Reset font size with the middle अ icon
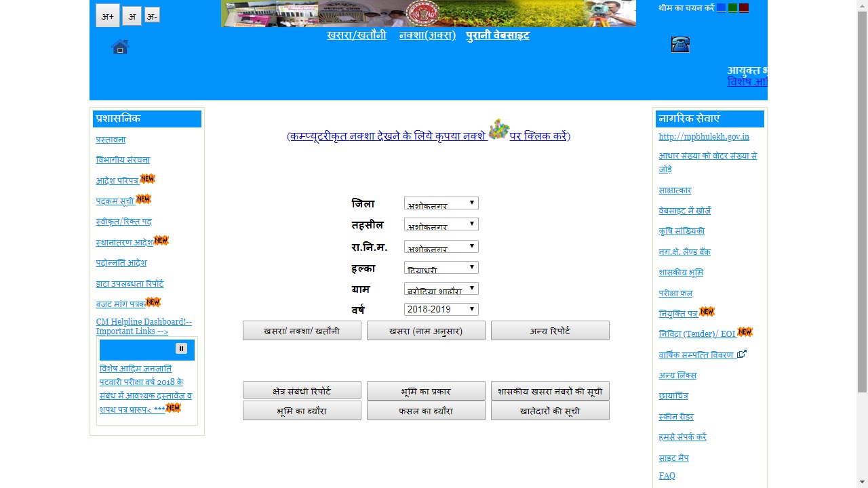 click(132, 16)
